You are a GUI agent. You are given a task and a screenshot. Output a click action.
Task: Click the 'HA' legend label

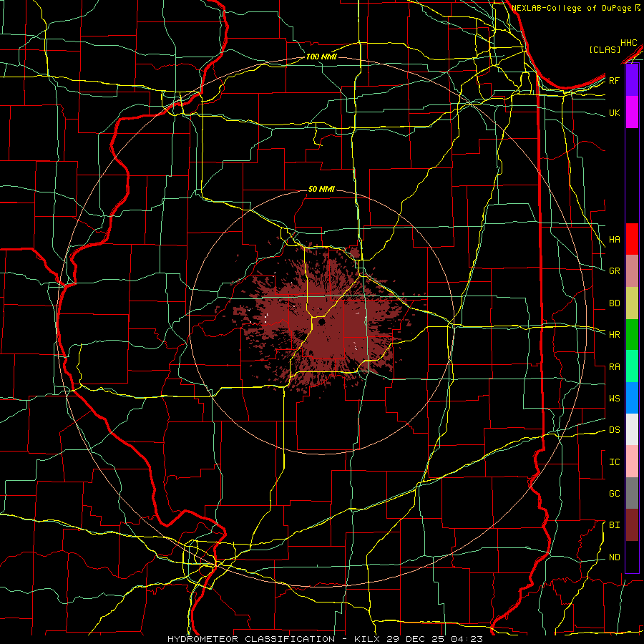pyautogui.click(x=615, y=240)
